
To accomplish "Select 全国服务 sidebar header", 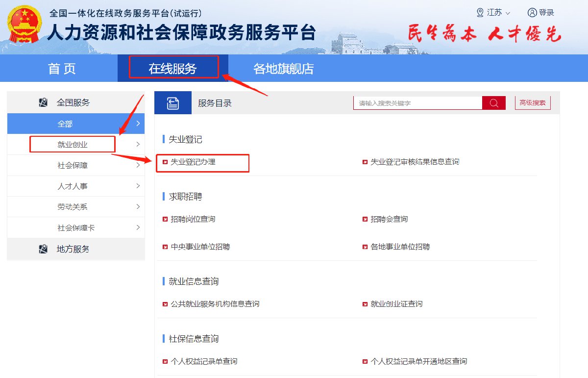I will pos(76,102).
